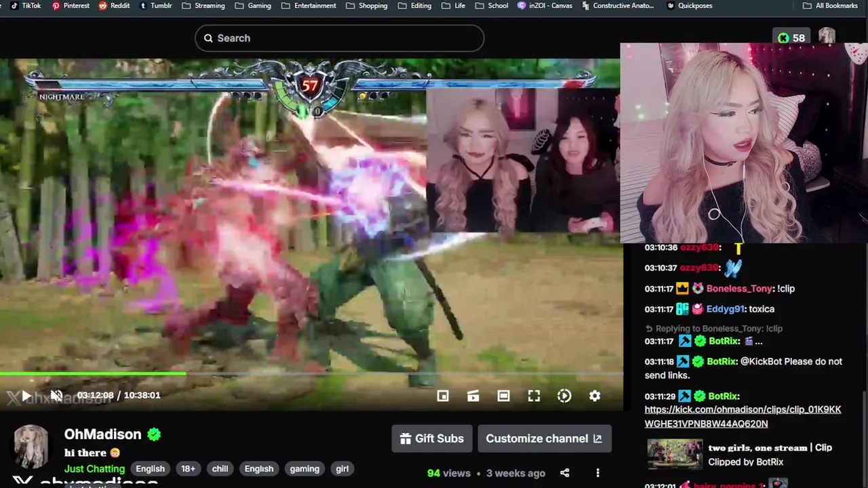Open the Reddit bookmark
This screenshot has height=488, width=868.
tap(114, 5)
